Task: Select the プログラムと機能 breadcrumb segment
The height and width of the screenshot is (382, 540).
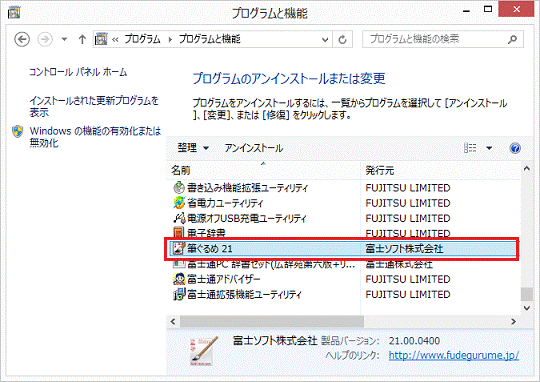Action: [x=209, y=39]
